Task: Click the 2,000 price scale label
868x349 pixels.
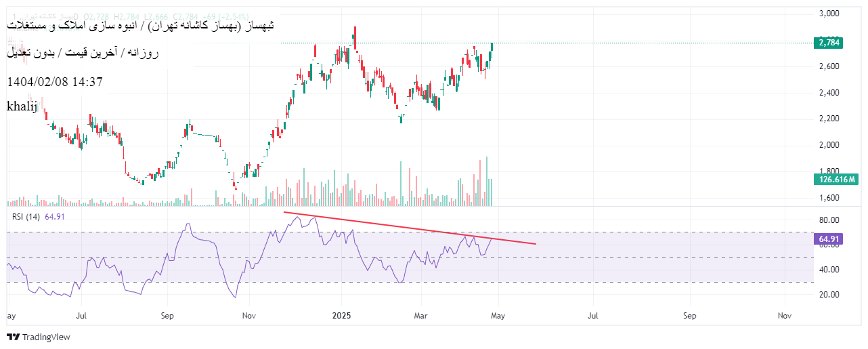Action: (829, 145)
